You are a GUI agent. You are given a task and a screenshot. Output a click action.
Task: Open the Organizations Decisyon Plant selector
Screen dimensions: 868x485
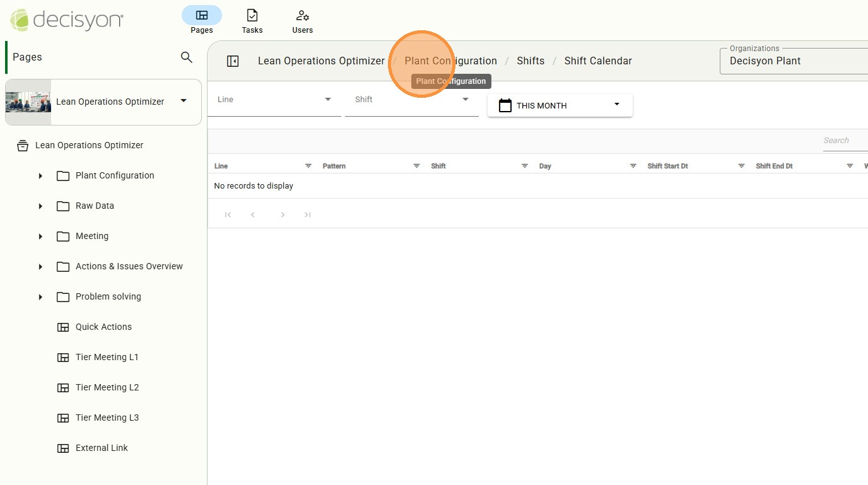tap(795, 61)
